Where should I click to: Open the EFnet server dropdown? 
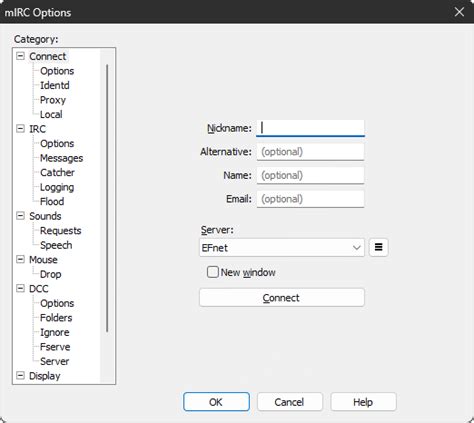(x=282, y=247)
